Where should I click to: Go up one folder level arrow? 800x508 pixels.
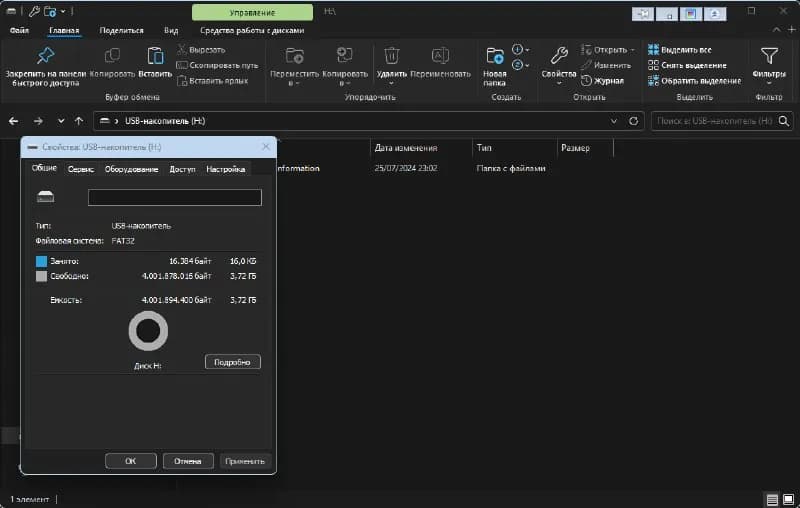tap(79, 121)
